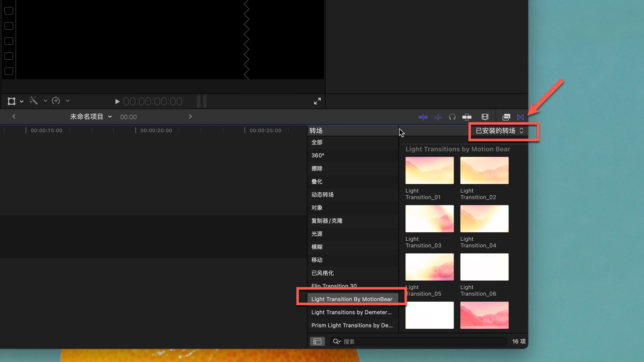Toggle audio skimming
The width and height of the screenshot is (644, 362).
[438, 117]
